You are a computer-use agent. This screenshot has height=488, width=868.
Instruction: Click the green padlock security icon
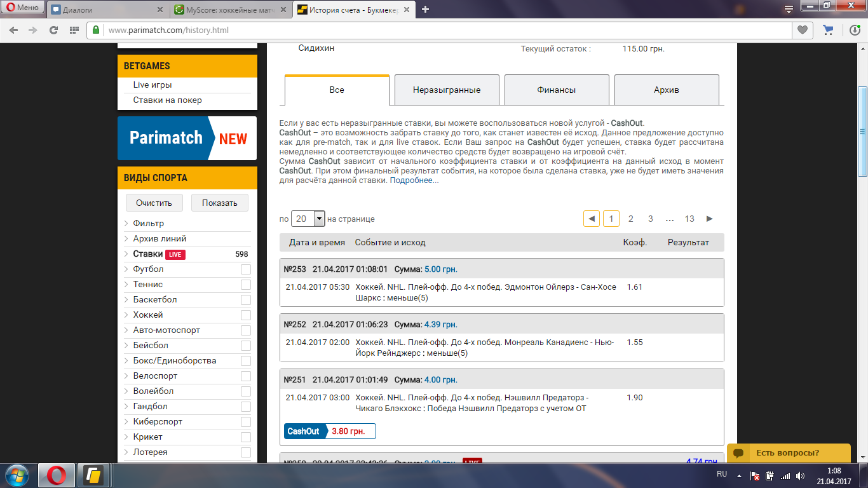pyautogui.click(x=96, y=30)
